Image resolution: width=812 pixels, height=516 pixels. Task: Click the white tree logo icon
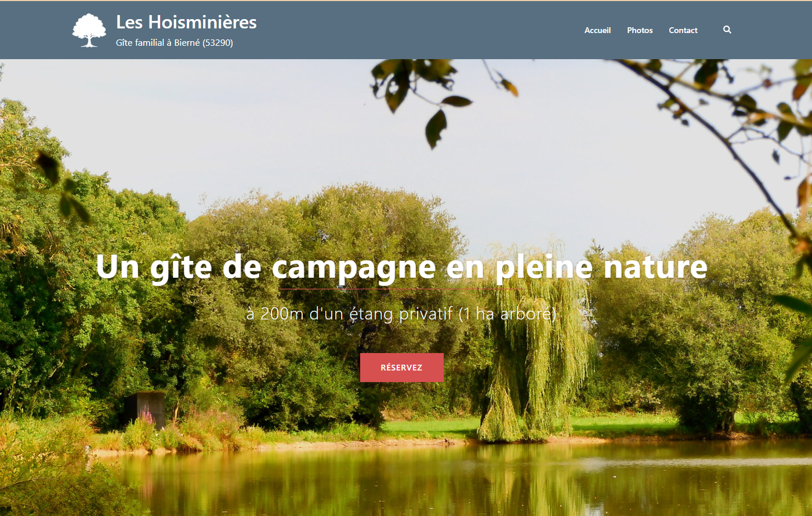point(89,30)
